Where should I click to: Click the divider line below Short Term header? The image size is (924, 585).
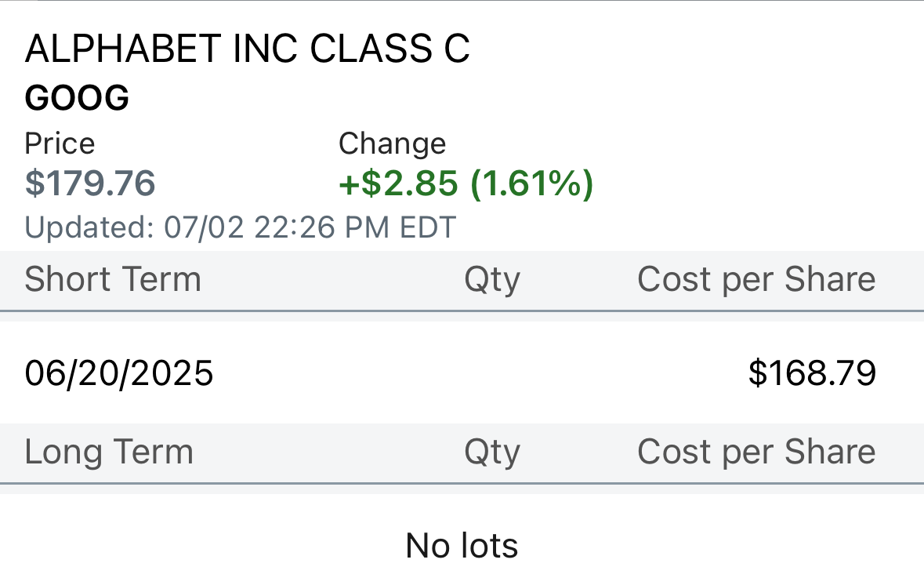(x=462, y=311)
